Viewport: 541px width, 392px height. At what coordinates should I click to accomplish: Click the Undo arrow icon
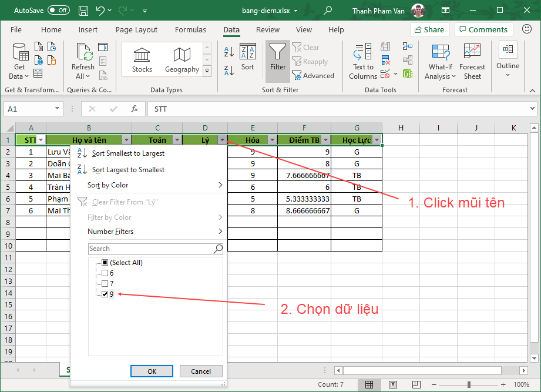click(x=100, y=11)
